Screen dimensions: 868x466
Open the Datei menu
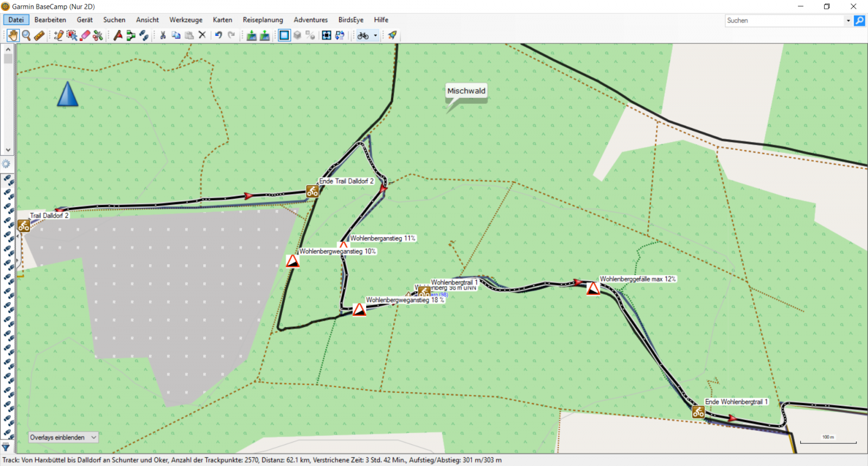coord(16,20)
